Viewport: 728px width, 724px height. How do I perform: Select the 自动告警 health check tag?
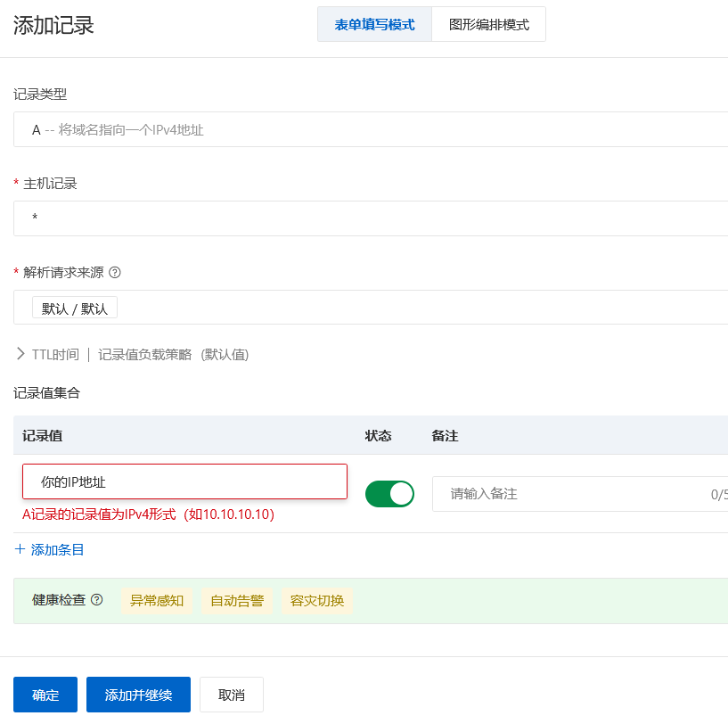pyautogui.click(x=236, y=600)
